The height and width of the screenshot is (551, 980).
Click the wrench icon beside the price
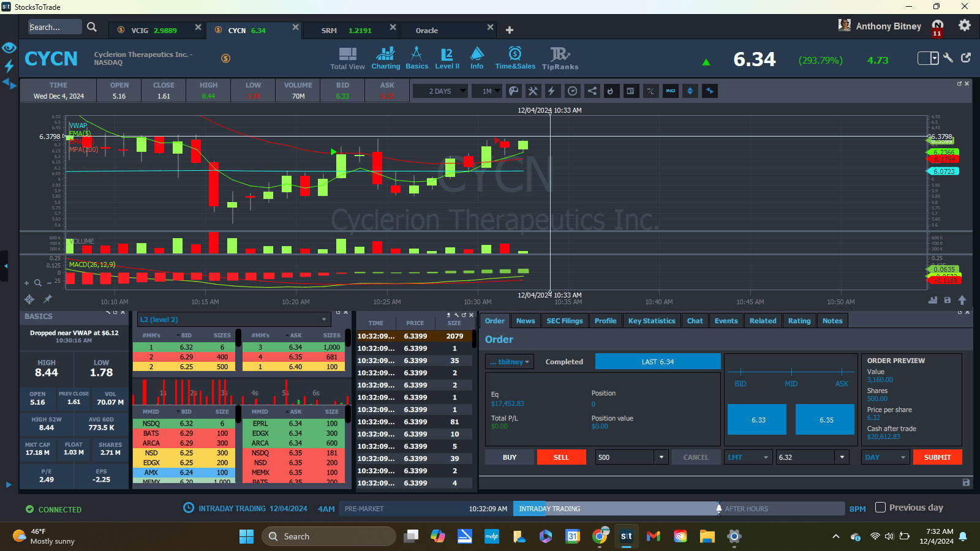(948, 58)
